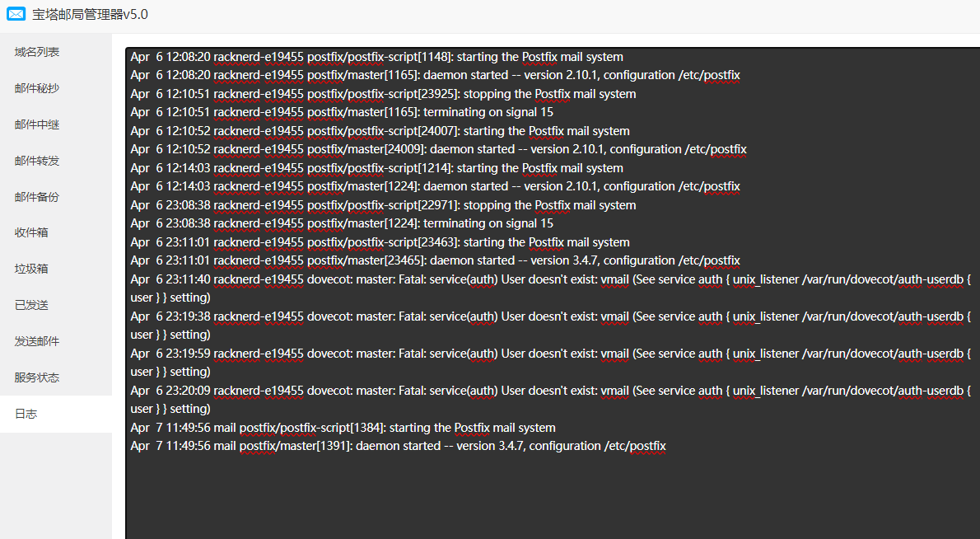Click log line postfix/master[1165] daemon started
The width and height of the screenshot is (980, 539).
tap(435, 75)
